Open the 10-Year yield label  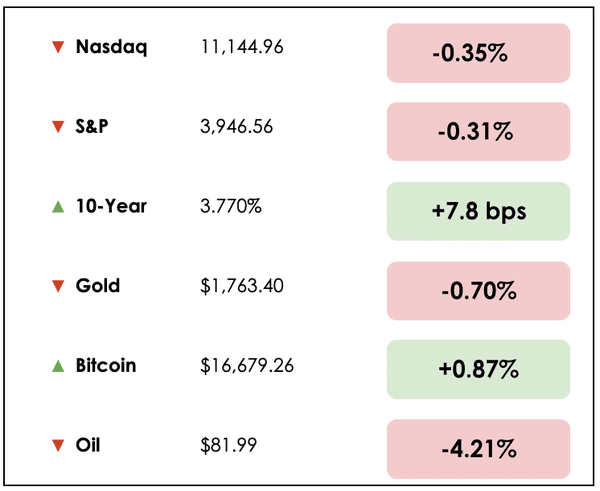pyautogui.click(x=111, y=206)
